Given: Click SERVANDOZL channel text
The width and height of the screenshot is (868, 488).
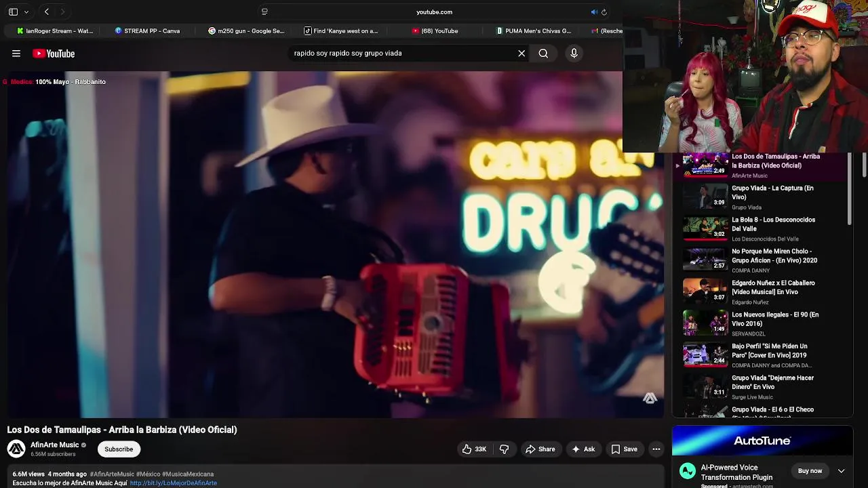Looking at the screenshot, I should (748, 334).
